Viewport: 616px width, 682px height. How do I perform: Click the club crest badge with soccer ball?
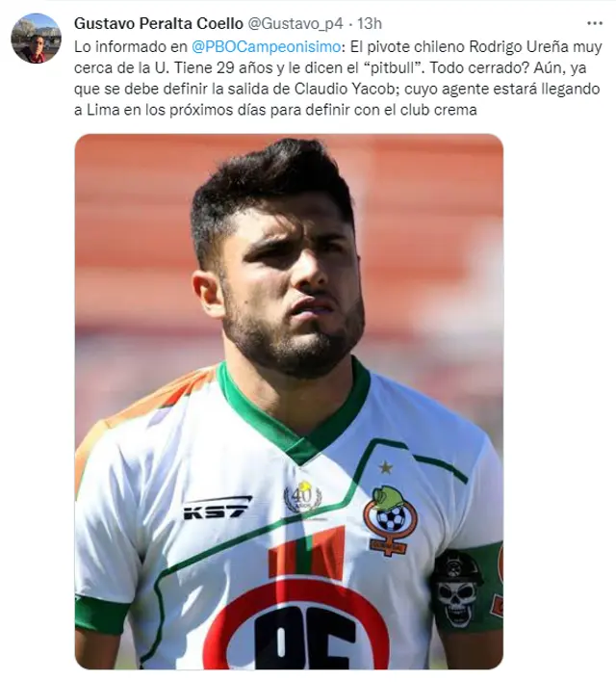point(390,520)
